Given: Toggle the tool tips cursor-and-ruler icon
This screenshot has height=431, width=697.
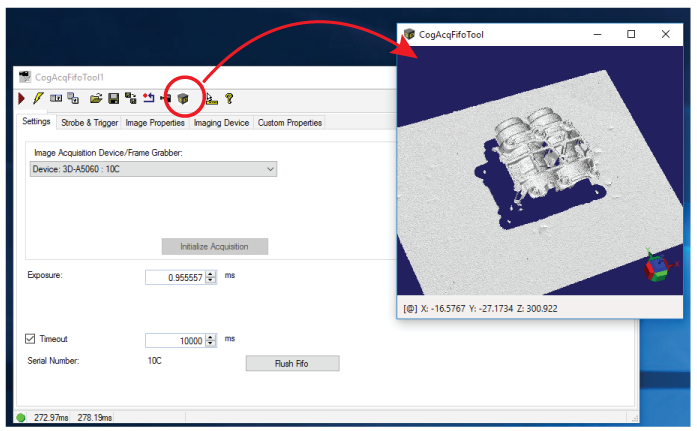Looking at the screenshot, I should 212,99.
